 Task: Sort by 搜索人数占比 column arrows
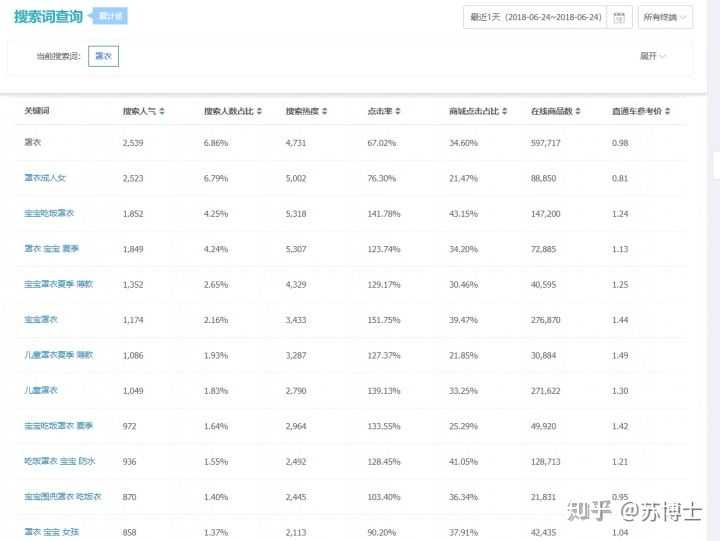tap(259, 111)
